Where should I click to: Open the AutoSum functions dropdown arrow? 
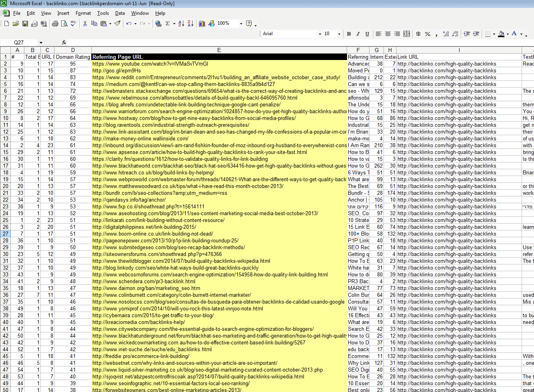[x=174, y=24]
